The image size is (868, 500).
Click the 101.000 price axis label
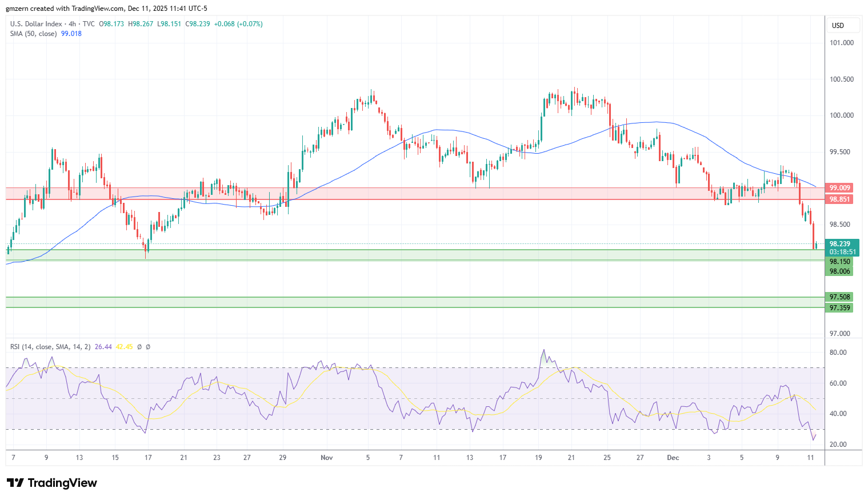click(842, 43)
